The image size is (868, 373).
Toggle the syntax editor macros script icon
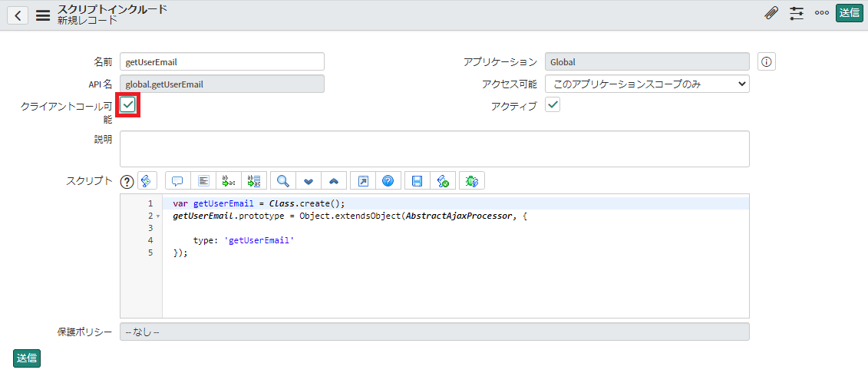147,181
